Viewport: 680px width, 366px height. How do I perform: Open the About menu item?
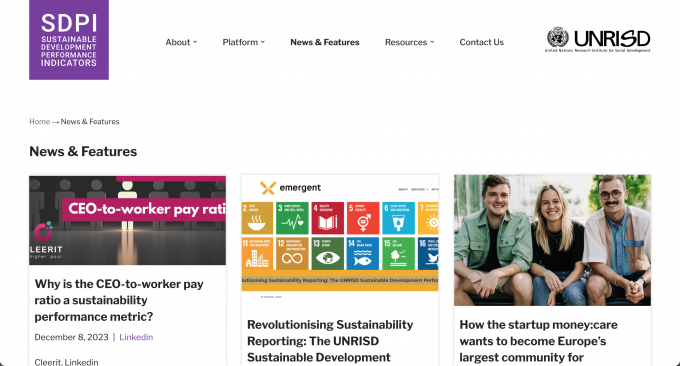177,42
